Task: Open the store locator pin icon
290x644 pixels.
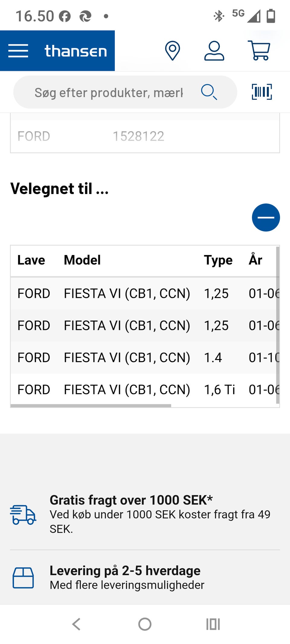Action: (172, 50)
